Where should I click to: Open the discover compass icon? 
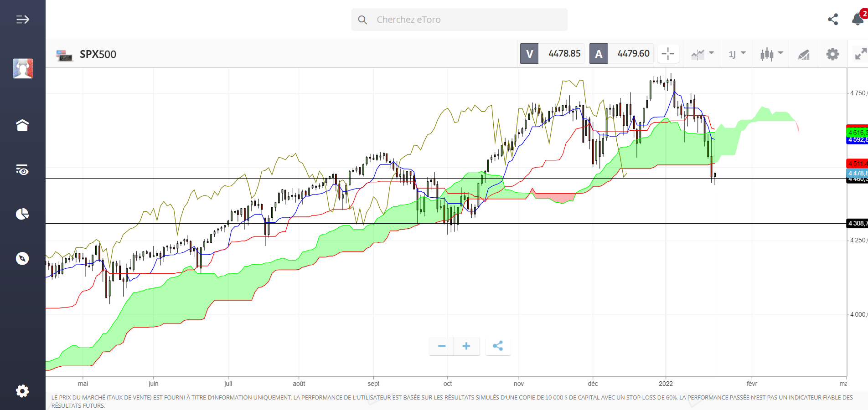pos(22,258)
